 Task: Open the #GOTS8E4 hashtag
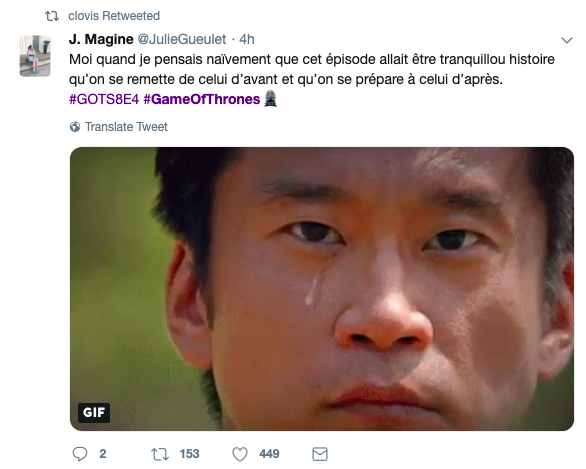coord(104,99)
